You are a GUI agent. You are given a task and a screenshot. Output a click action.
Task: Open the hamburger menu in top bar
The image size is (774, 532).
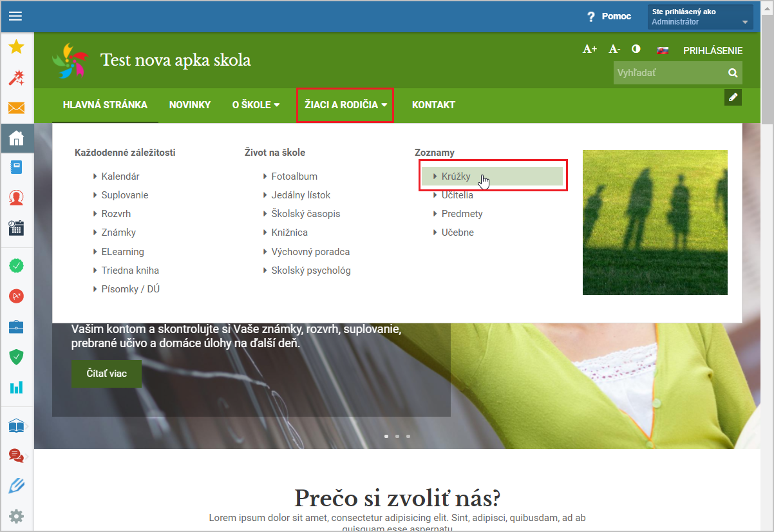15,17
